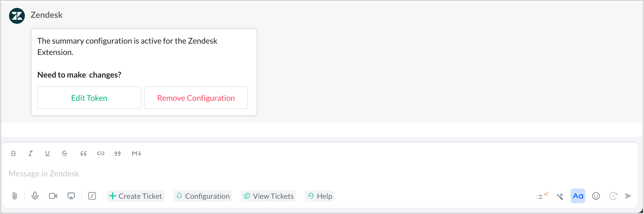Toggle the Aa formatting toolbar
The image size is (644, 214).
578,196
